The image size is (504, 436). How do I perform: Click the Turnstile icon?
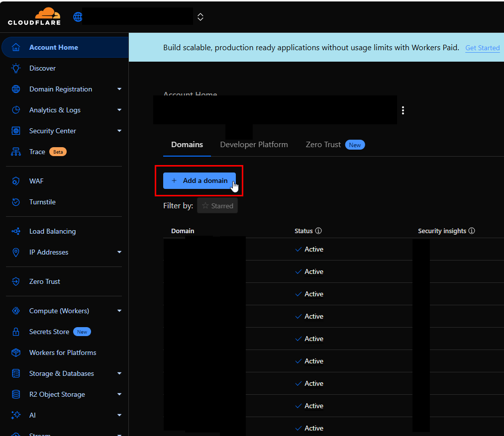[x=16, y=202]
